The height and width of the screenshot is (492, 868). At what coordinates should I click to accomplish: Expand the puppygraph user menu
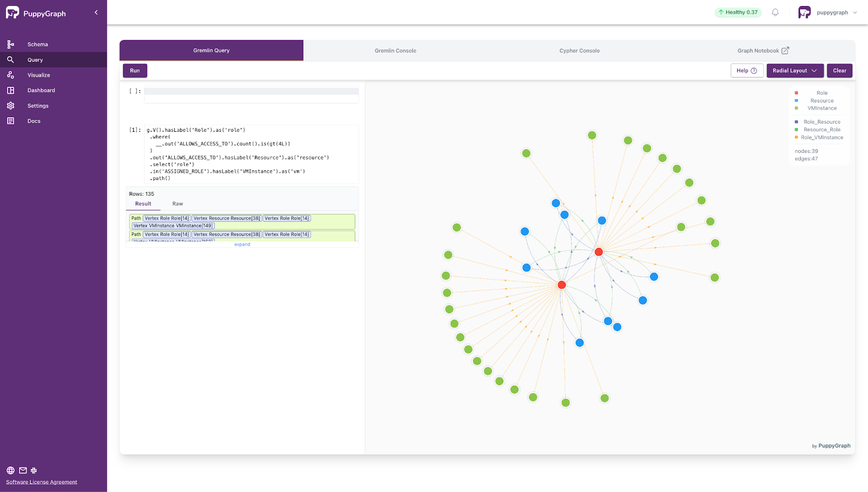[x=855, y=12]
